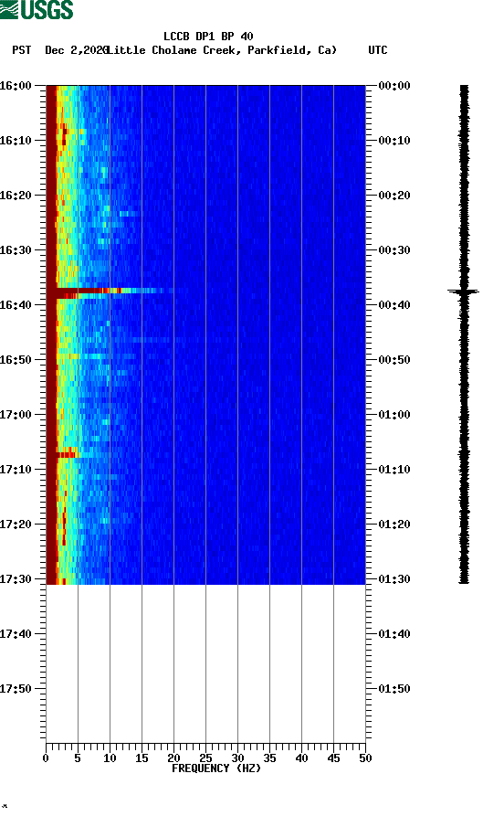
Task: Click the 00:10 UTC time label
Action: pyautogui.click(x=394, y=141)
